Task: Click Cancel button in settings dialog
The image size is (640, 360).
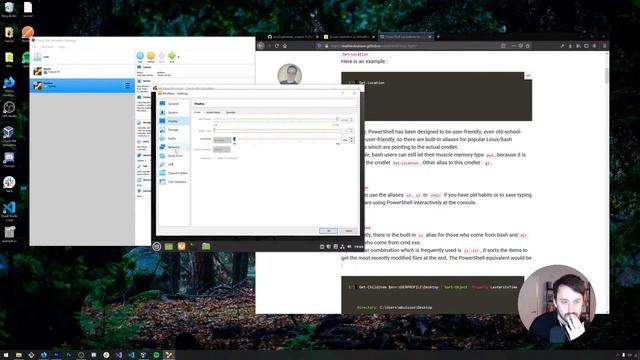Action: point(348,231)
